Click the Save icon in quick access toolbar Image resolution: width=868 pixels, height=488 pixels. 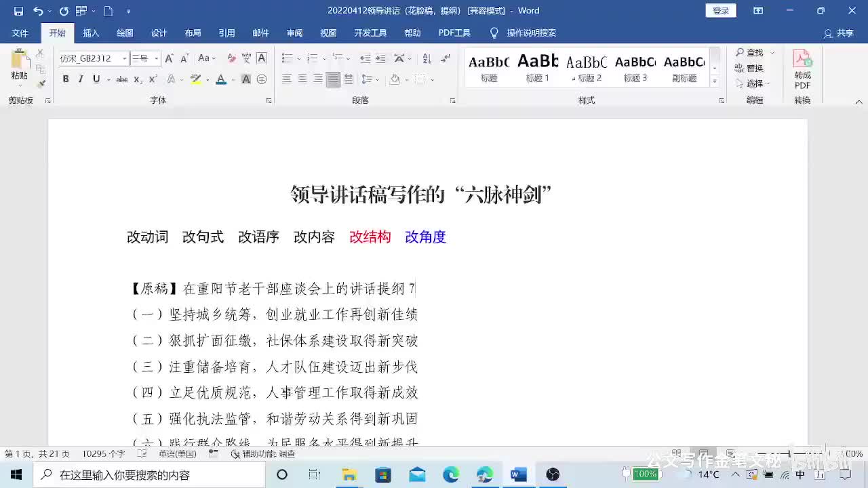(x=18, y=11)
